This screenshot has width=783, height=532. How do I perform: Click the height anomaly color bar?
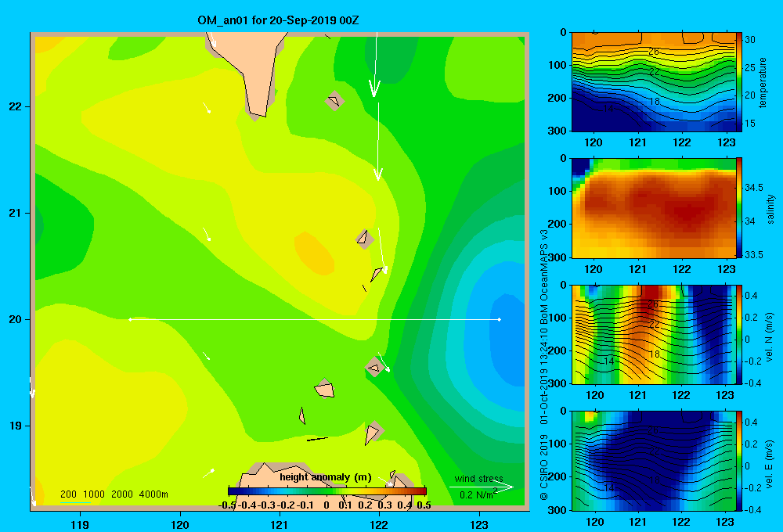[x=327, y=491]
